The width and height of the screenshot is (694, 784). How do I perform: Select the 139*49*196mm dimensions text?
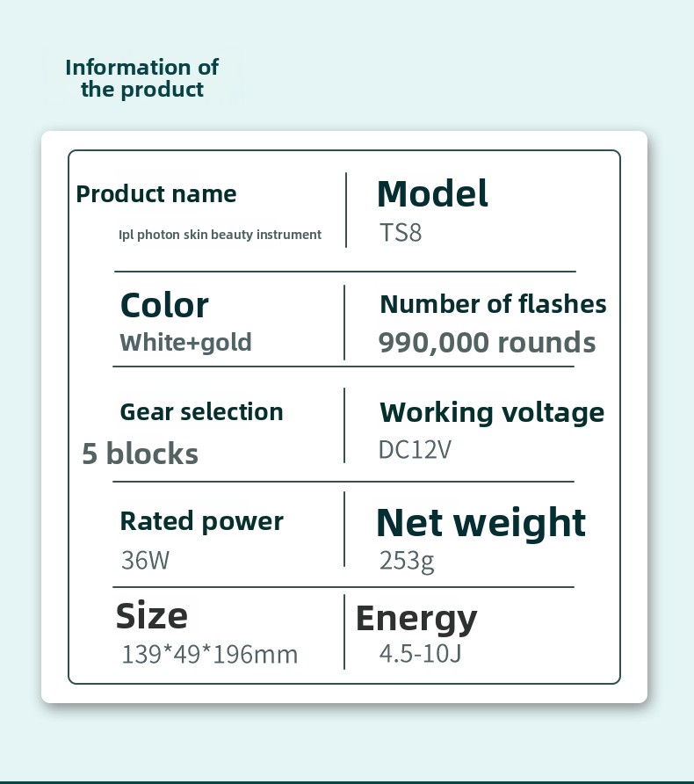point(209,655)
